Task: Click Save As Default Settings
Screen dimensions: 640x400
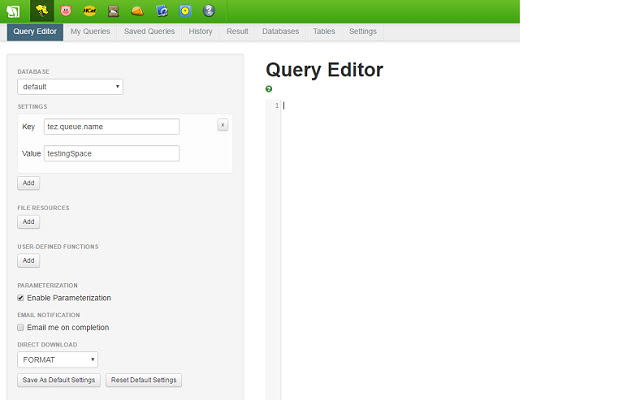Action: (x=59, y=380)
